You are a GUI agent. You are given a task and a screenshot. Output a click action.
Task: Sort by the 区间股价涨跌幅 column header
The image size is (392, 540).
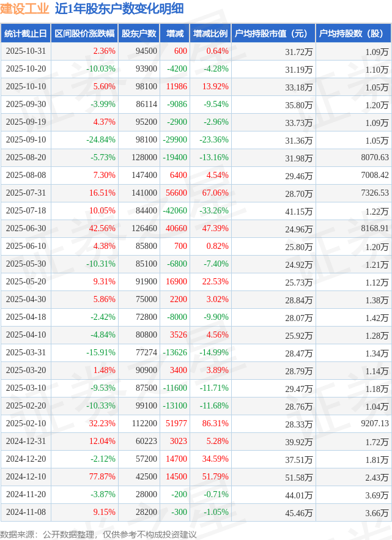tap(84, 34)
